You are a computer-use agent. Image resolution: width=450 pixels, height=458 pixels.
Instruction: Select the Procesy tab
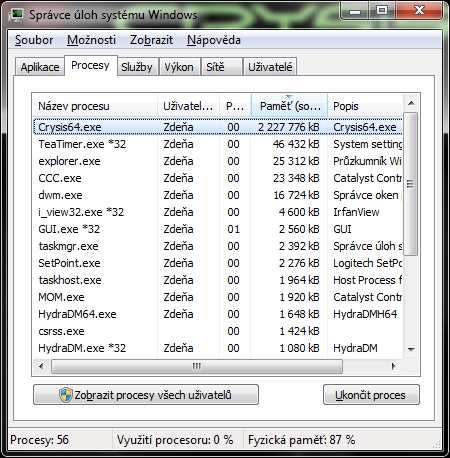tap(90, 65)
